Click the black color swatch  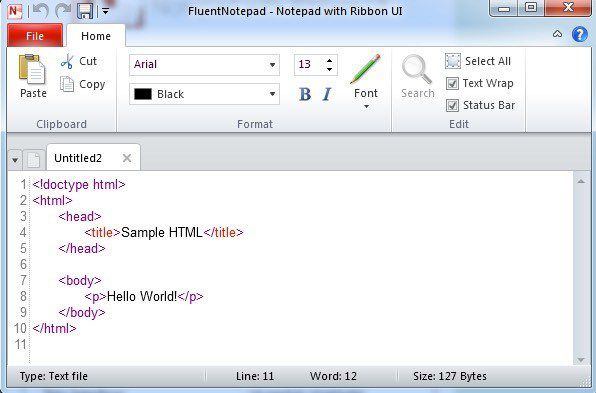point(143,94)
